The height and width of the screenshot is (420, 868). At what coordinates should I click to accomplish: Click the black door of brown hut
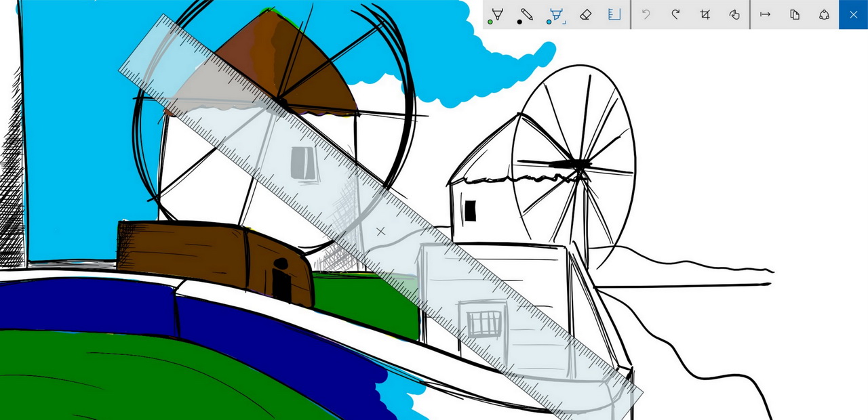click(281, 283)
